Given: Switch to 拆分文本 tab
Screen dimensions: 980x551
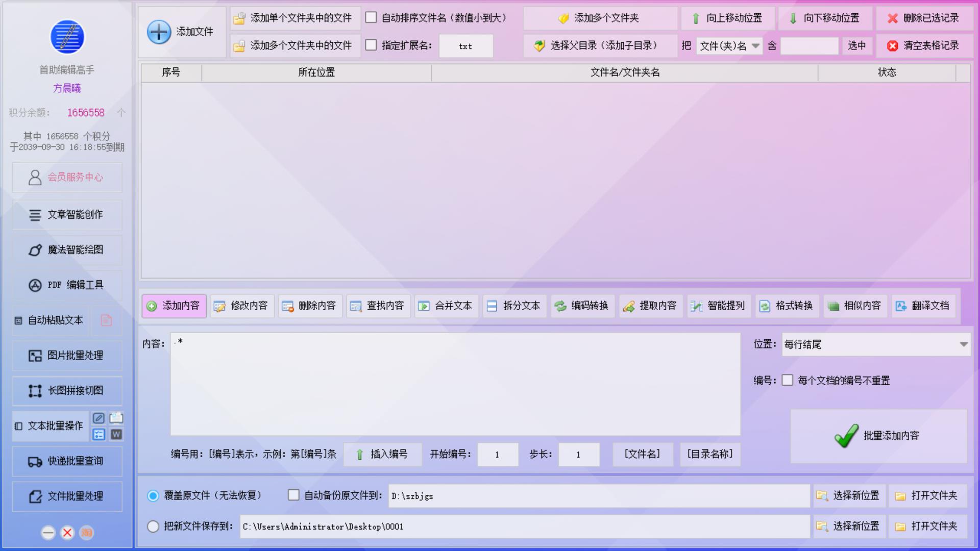Looking at the screenshot, I should 514,306.
